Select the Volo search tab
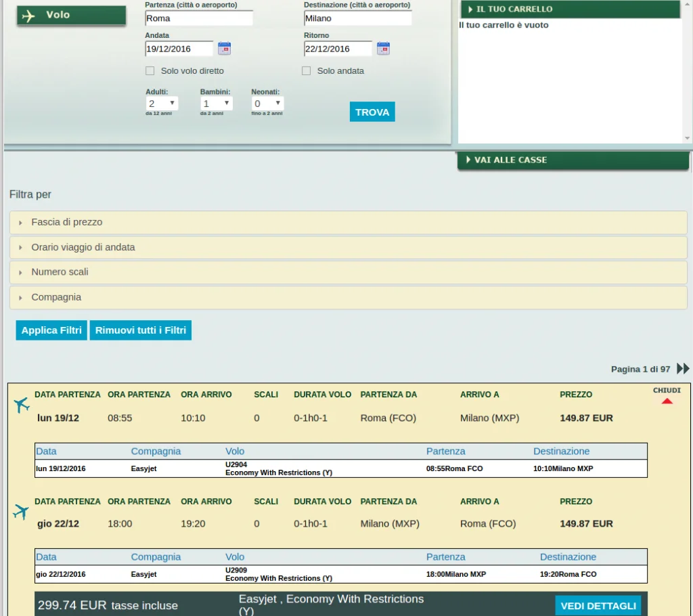Viewport: 693px width, 616px height. pyautogui.click(x=72, y=16)
